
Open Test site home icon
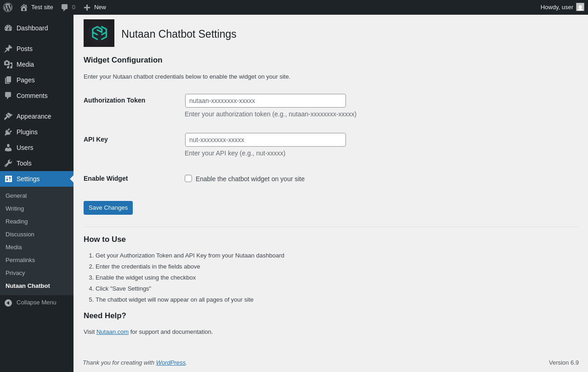pyautogui.click(x=24, y=7)
